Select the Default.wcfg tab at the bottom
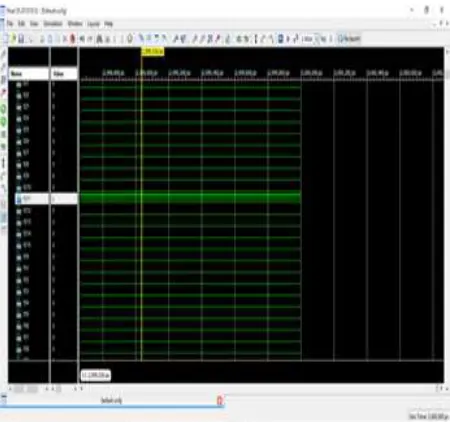This screenshot has height=422, width=450. pos(111,400)
